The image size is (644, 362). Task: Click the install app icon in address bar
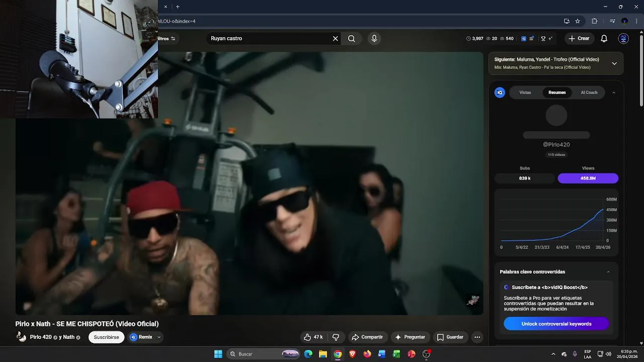(567, 21)
